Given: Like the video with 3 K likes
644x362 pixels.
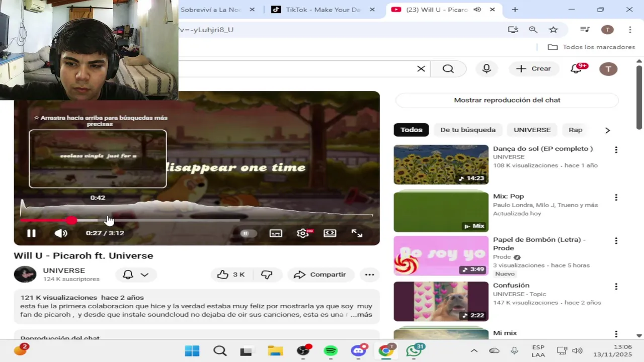Looking at the screenshot, I should pos(231,275).
